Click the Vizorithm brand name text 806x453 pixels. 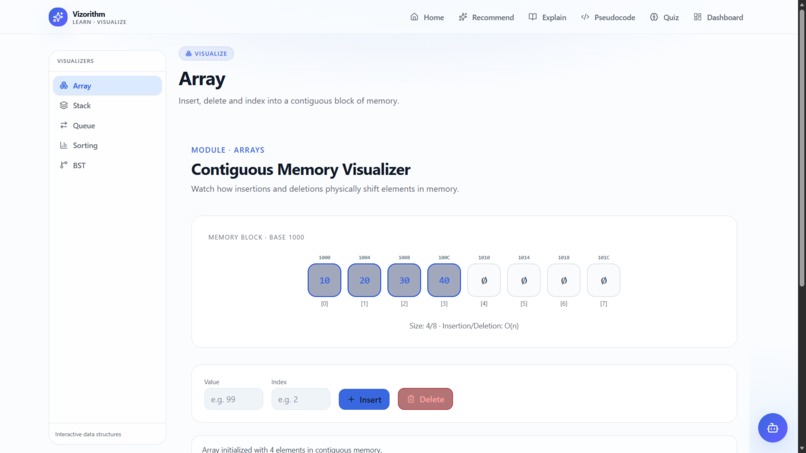pos(88,14)
